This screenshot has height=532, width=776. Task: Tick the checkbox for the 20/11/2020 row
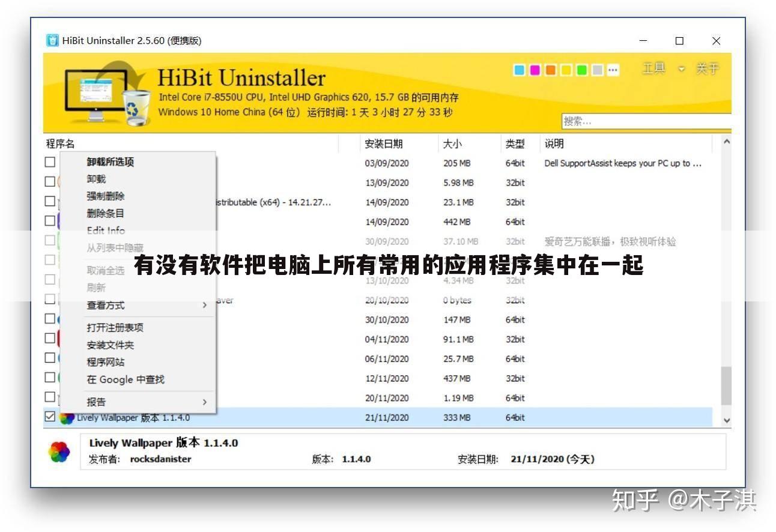(50, 397)
